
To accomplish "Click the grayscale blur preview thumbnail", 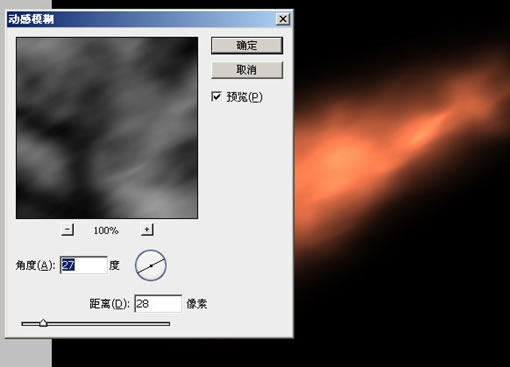I will tap(107, 128).
